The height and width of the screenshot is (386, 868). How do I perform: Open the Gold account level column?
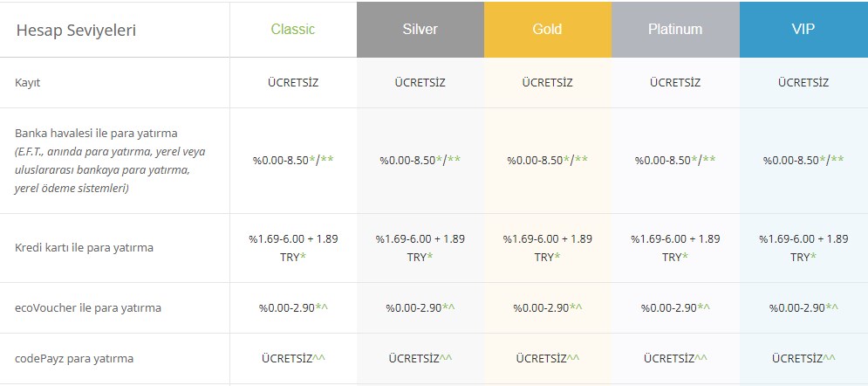pyautogui.click(x=548, y=30)
